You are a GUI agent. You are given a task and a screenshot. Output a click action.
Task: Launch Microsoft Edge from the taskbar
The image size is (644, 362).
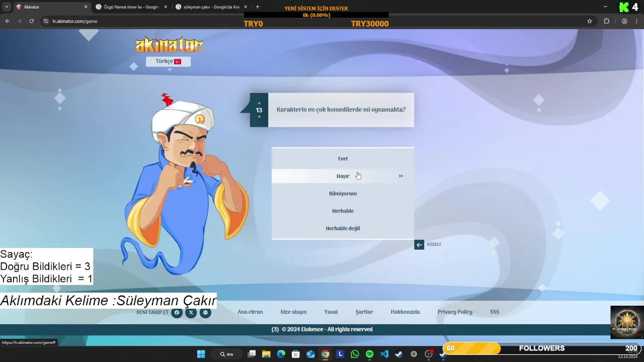click(x=281, y=354)
